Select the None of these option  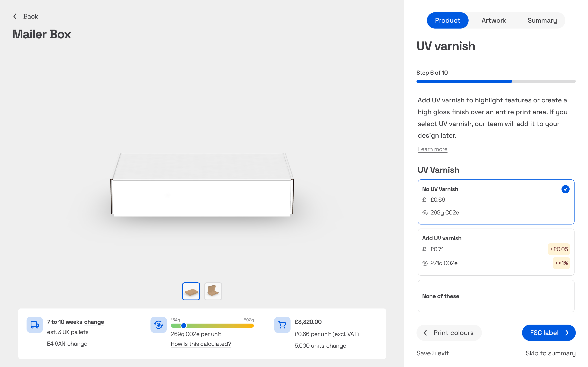tap(496, 296)
